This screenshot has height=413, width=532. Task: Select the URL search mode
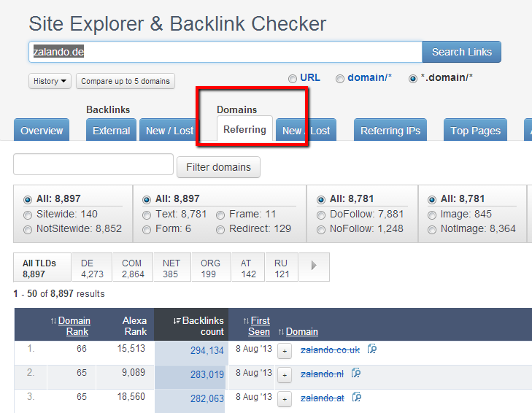tap(292, 79)
